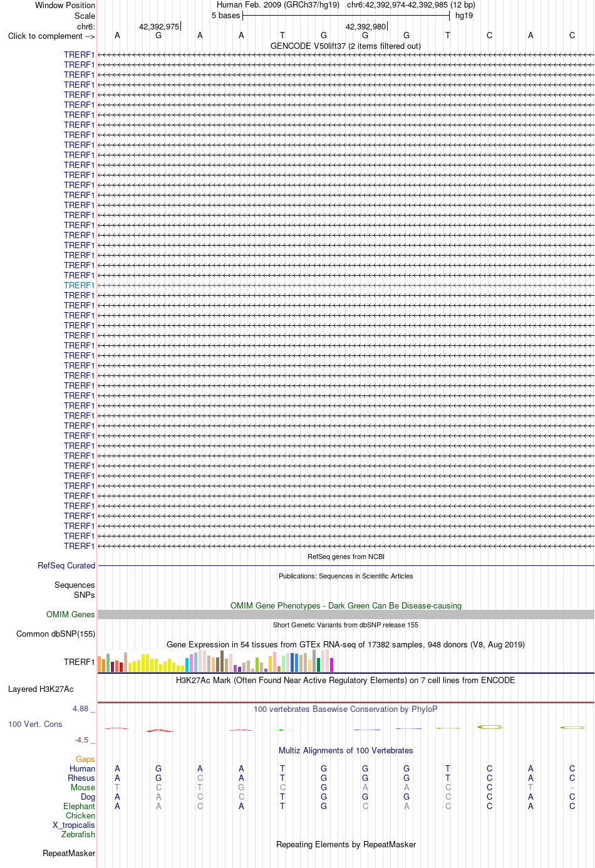595x868 pixels.
Task: Click the orange Gaps row label
Action: pos(85,759)
